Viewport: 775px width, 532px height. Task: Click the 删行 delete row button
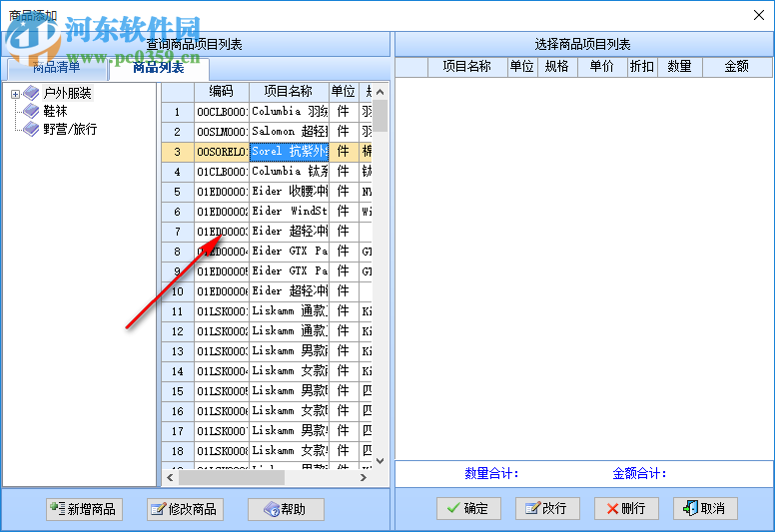pos(626,508)
